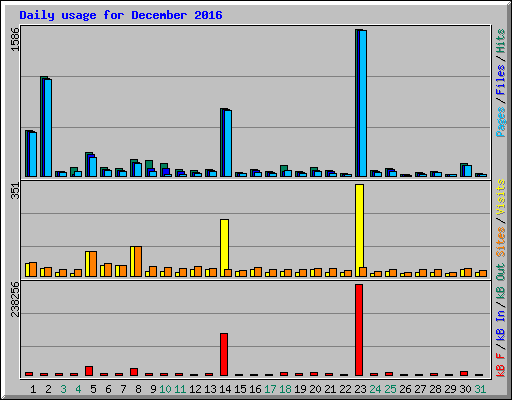Click day 2 on the x-axis
Viewport: 512px width, 400px height.
48,389
